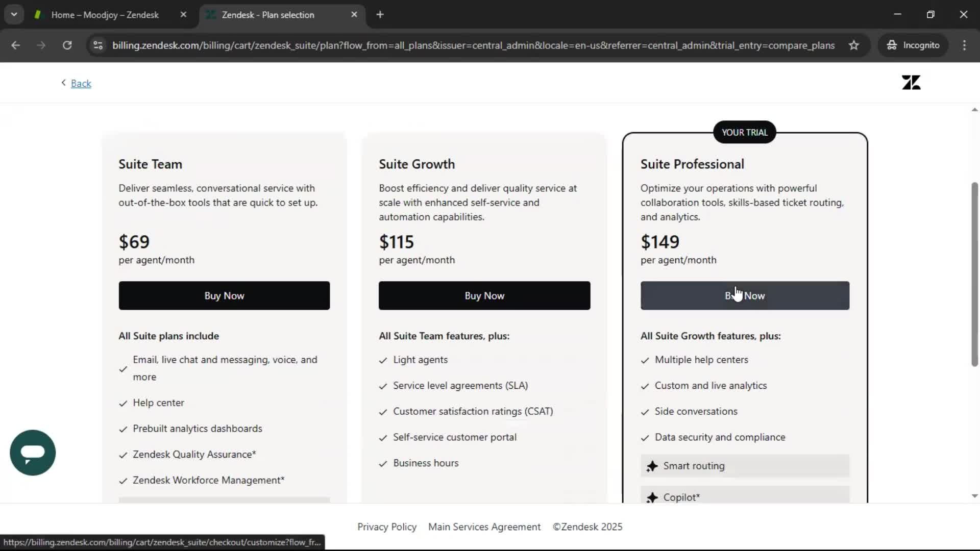The width and height of the screenshot is (980, 551).
Task: Go back in browser history
Action: [15, 45]
